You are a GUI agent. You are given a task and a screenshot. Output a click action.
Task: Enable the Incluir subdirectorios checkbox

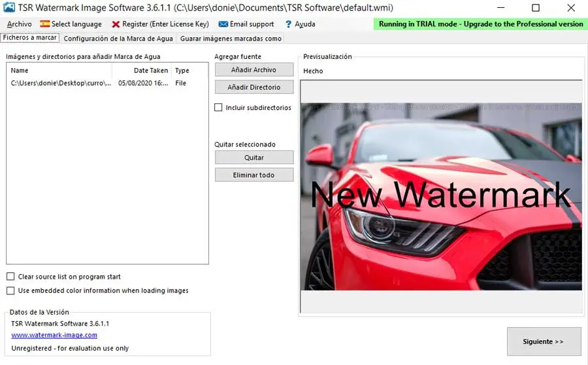coord(218,107)
